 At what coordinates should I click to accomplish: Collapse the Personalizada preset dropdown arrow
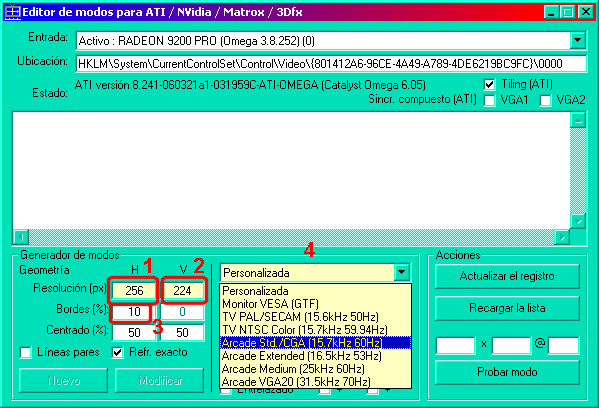click(401, 273)
